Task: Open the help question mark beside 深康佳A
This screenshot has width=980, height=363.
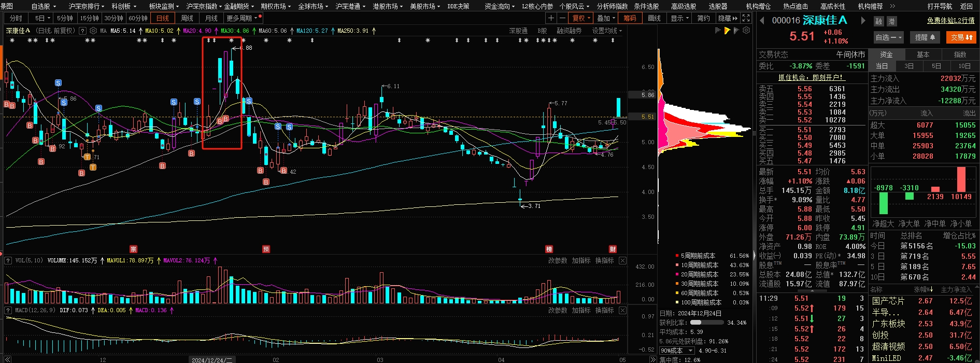Action: [x=82, y=31]
